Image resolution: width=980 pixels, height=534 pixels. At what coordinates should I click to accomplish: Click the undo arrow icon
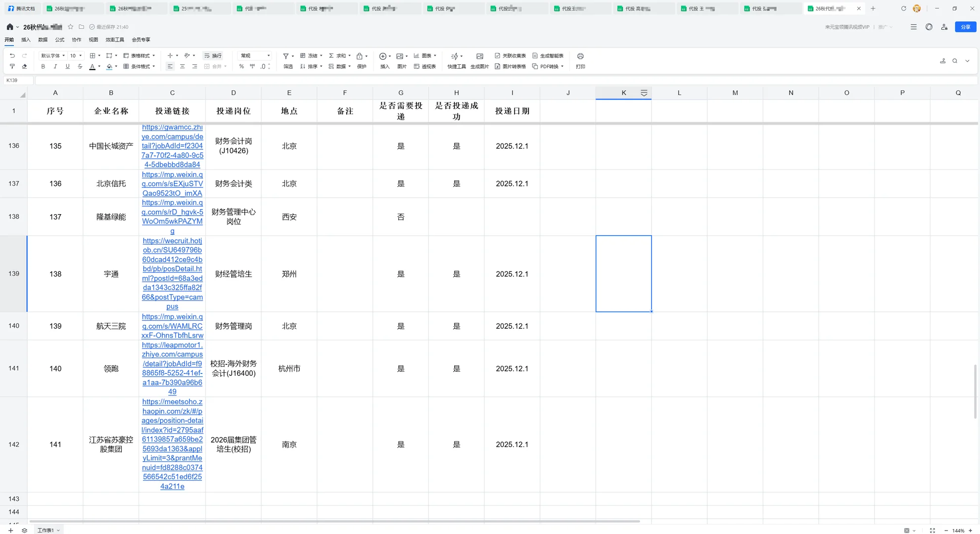pyautogui.click(x=12, y=56)
